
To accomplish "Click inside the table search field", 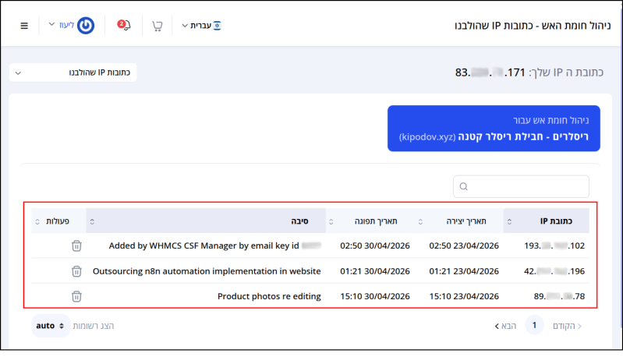I will (521, 186).
